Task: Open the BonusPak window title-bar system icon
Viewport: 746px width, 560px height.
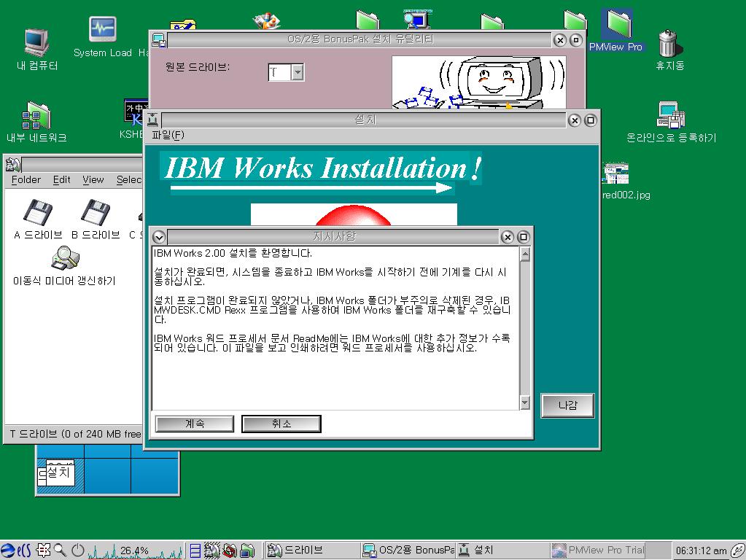Action: 159,40
